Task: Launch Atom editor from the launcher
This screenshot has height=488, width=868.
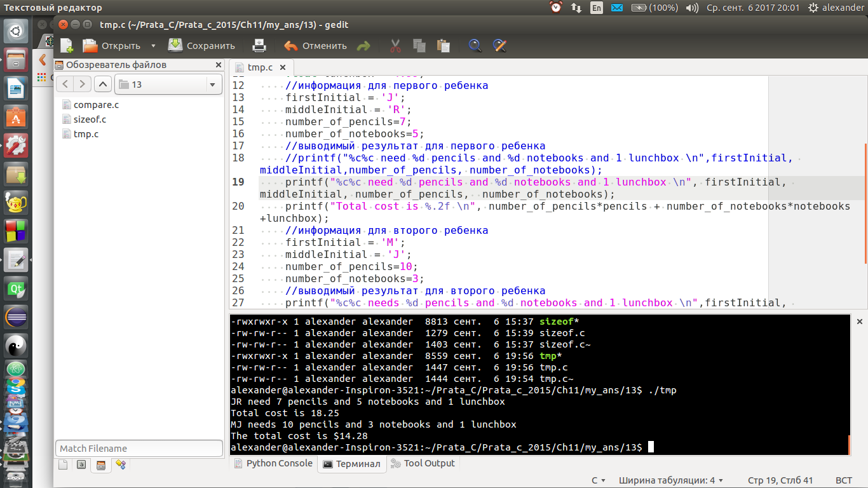Action: [x=16, y=369]
